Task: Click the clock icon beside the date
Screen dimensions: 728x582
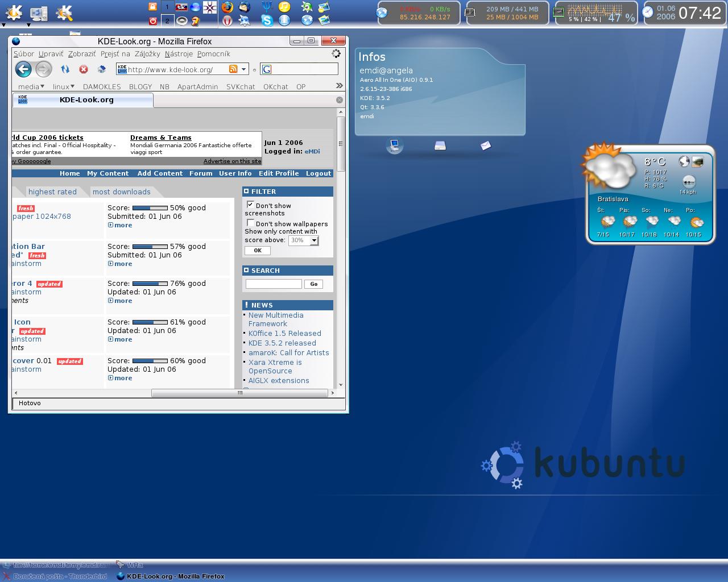Action: [648, 12]
